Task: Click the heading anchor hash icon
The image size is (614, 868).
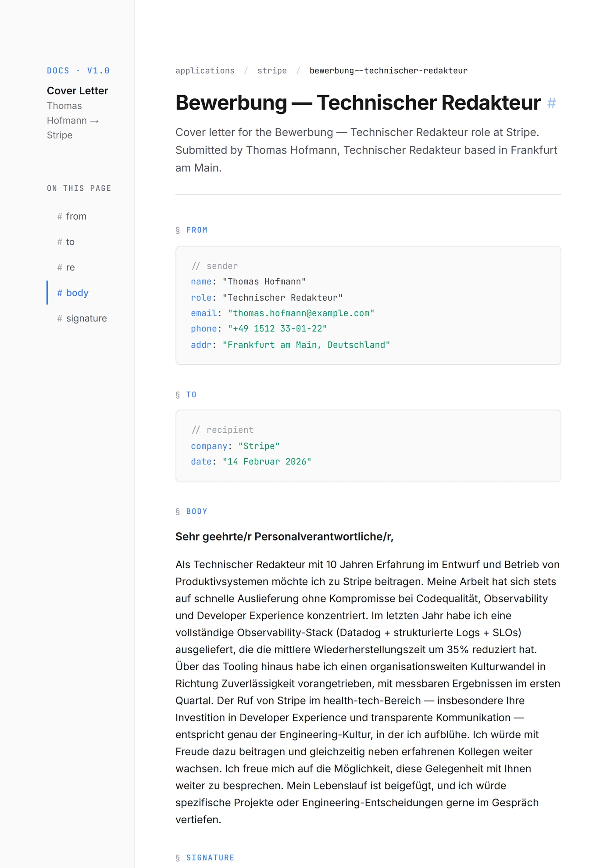Action: tap(552, 103)
